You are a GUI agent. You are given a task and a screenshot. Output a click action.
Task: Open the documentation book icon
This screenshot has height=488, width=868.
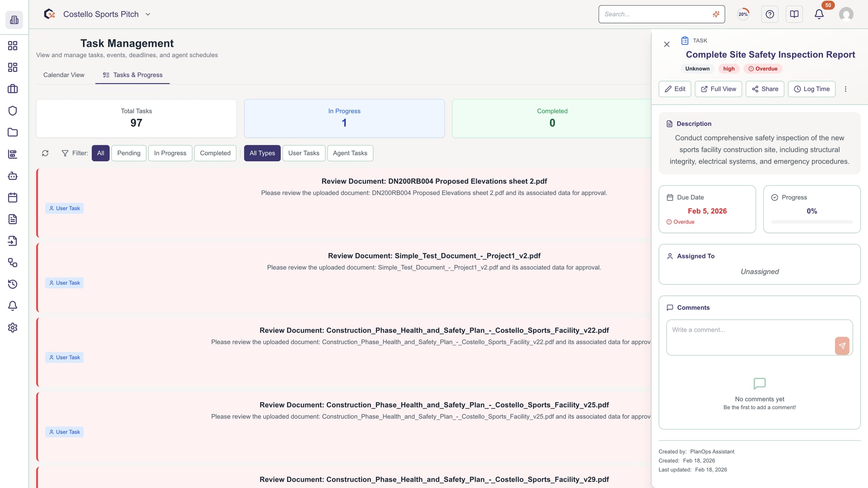[794, 14]
